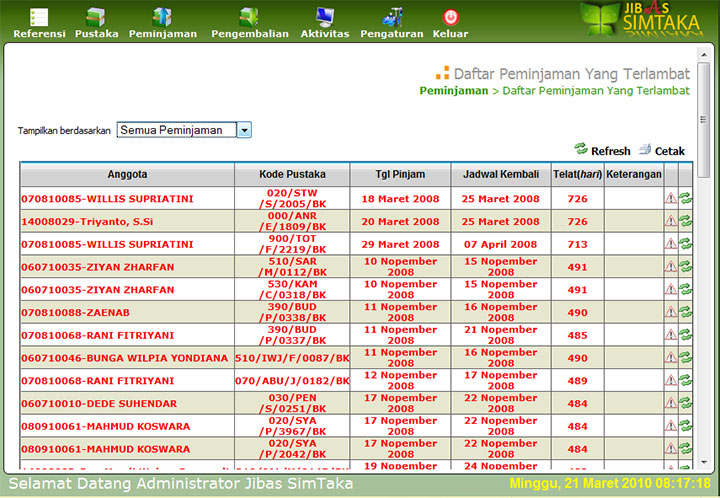Click green arrows icon for 020/SYA/P/2042/BK row
The width and height of the screenshot is (720, 498).
(686, 448)
